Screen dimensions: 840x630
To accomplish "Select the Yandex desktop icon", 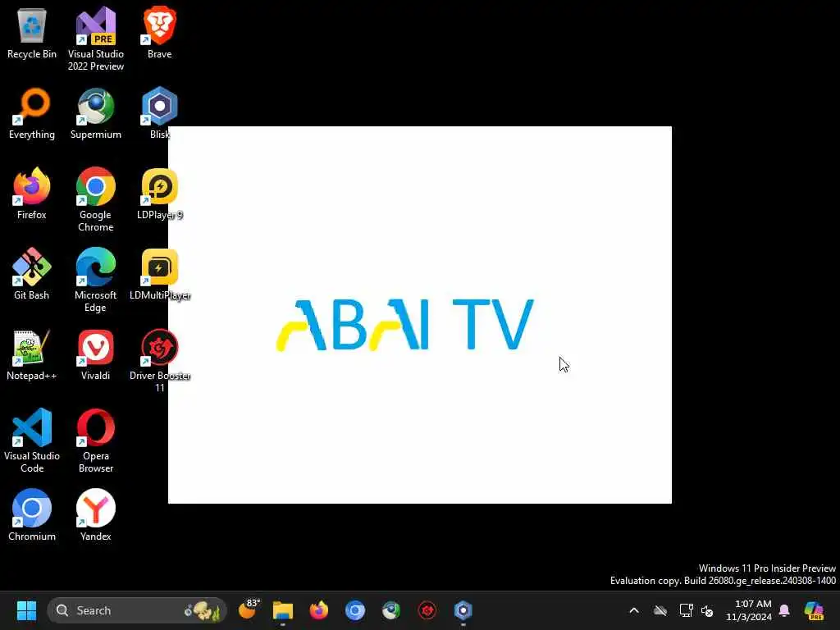I will [x=95, y=515].
